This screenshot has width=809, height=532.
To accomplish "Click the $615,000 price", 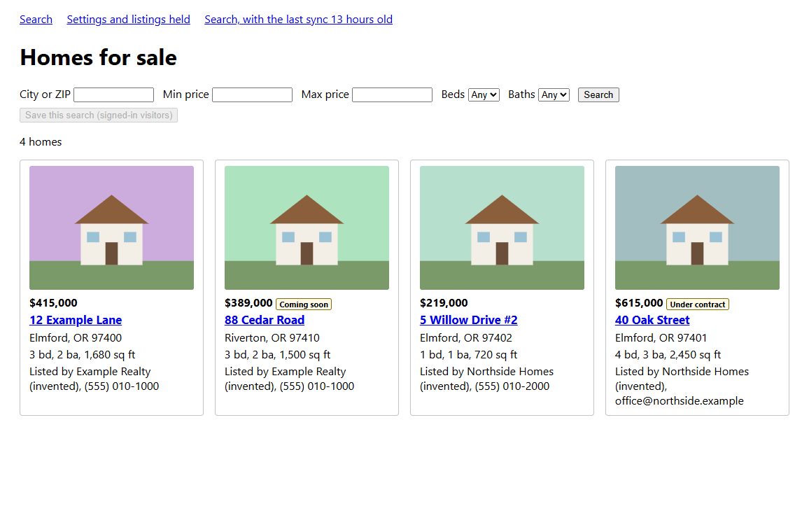I will click(639, 303).
